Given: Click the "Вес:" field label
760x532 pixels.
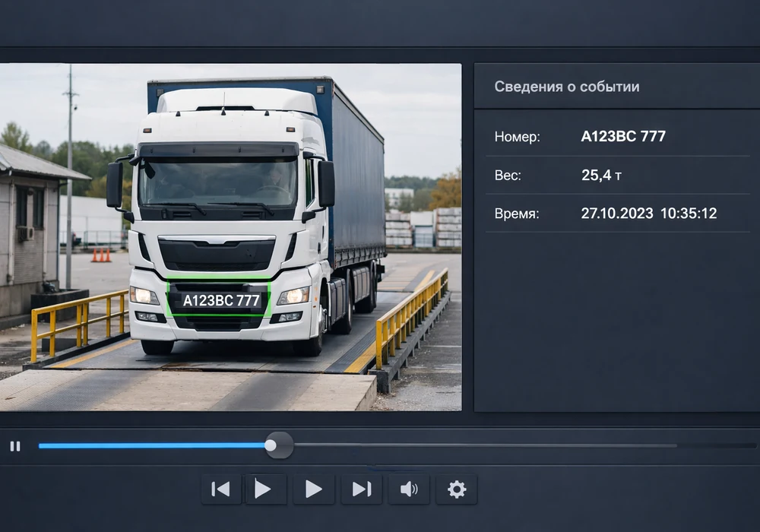Looking at the screenshot, I should click(x=508, y=175).
